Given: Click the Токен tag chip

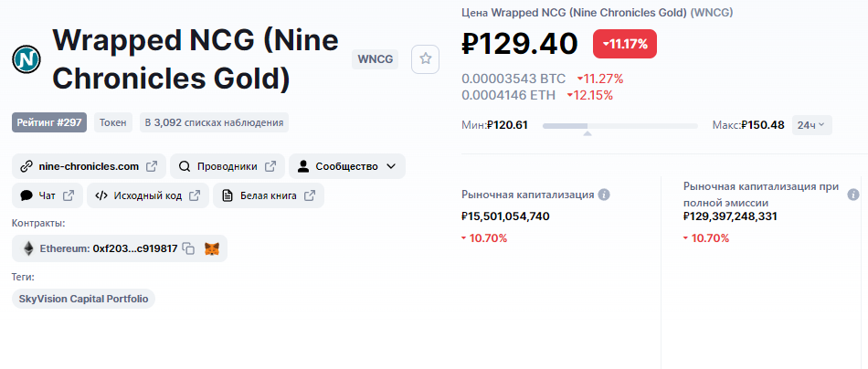Looking at the screenshot, I should 113,122.
